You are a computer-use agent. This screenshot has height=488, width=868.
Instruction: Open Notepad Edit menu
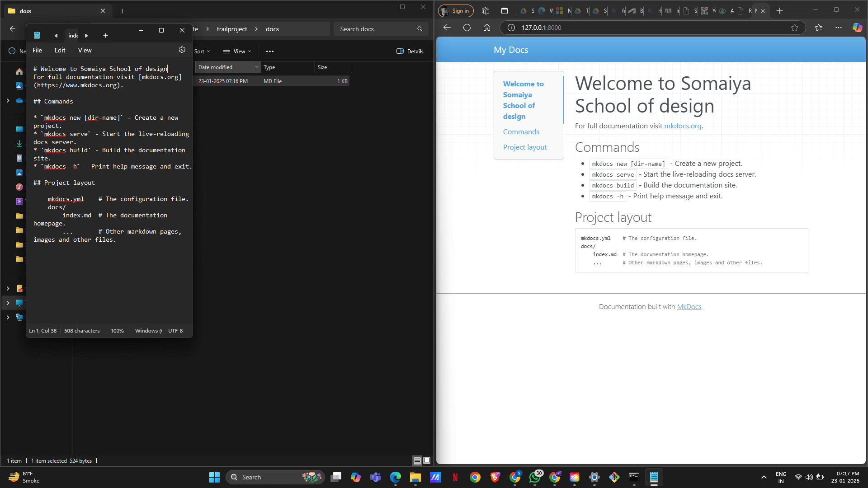pos(60,50)
